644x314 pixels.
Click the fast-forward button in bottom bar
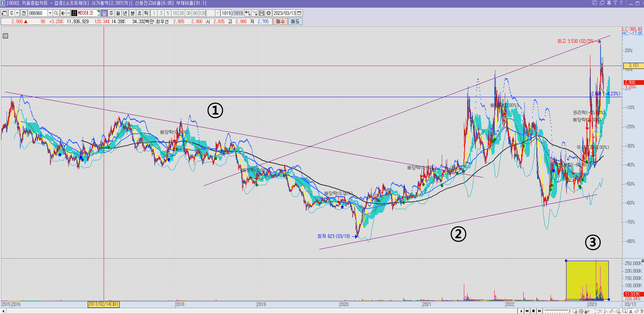pos(540,311)
